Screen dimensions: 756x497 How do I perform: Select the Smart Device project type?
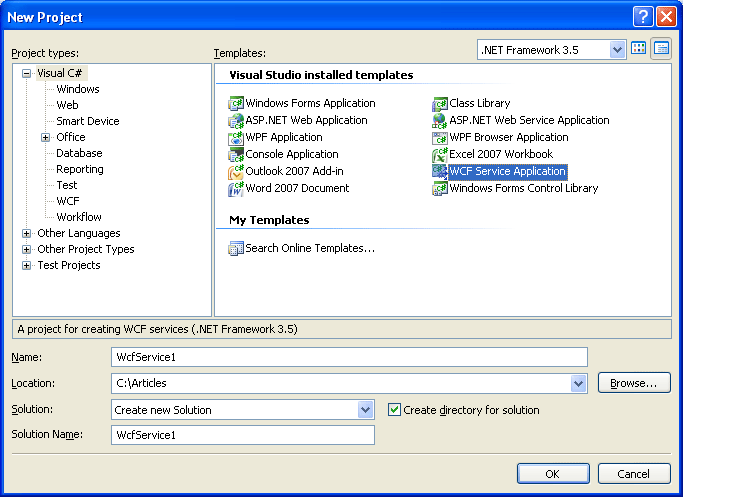coord(88,121)
